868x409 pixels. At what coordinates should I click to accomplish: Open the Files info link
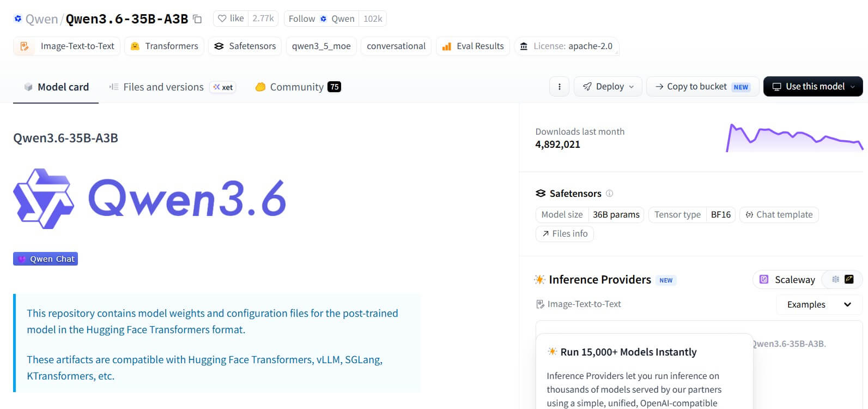564,233
